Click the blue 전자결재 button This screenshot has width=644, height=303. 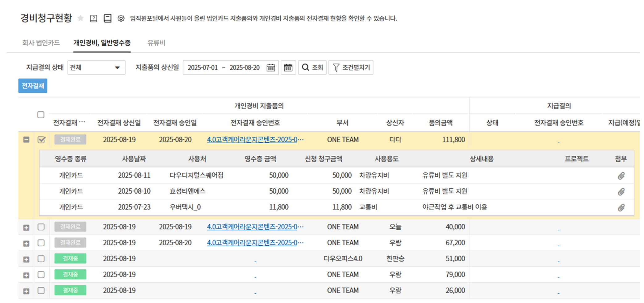point(33,86)
